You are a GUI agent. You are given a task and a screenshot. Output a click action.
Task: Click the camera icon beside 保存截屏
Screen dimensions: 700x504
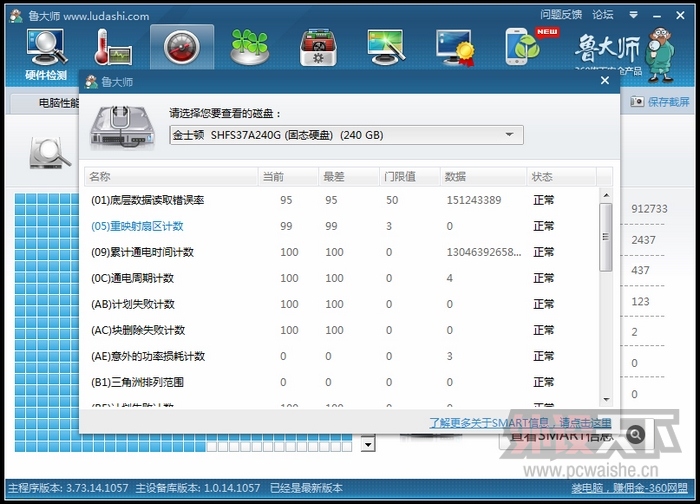637,102
